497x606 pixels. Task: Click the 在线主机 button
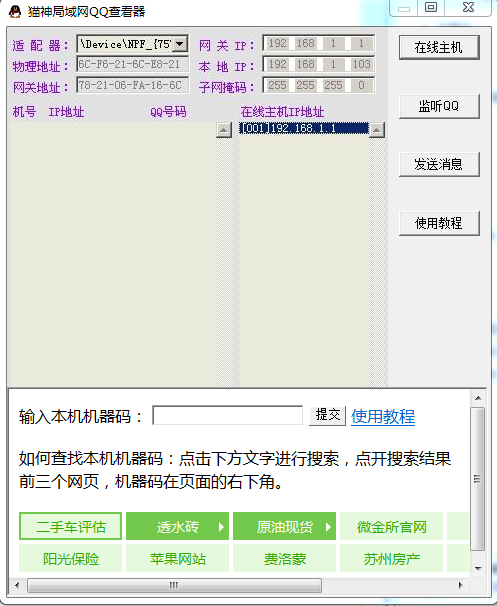439,48
